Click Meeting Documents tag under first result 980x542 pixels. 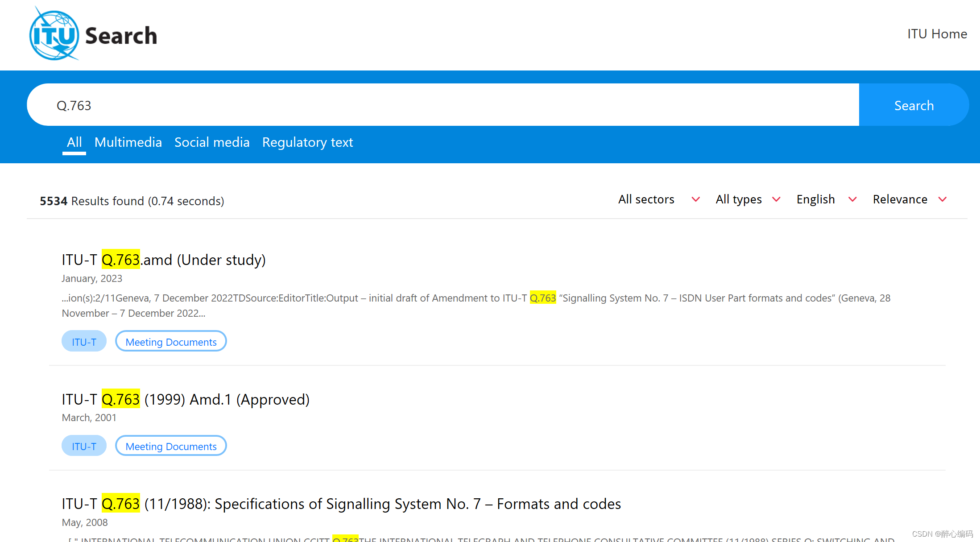171,342
